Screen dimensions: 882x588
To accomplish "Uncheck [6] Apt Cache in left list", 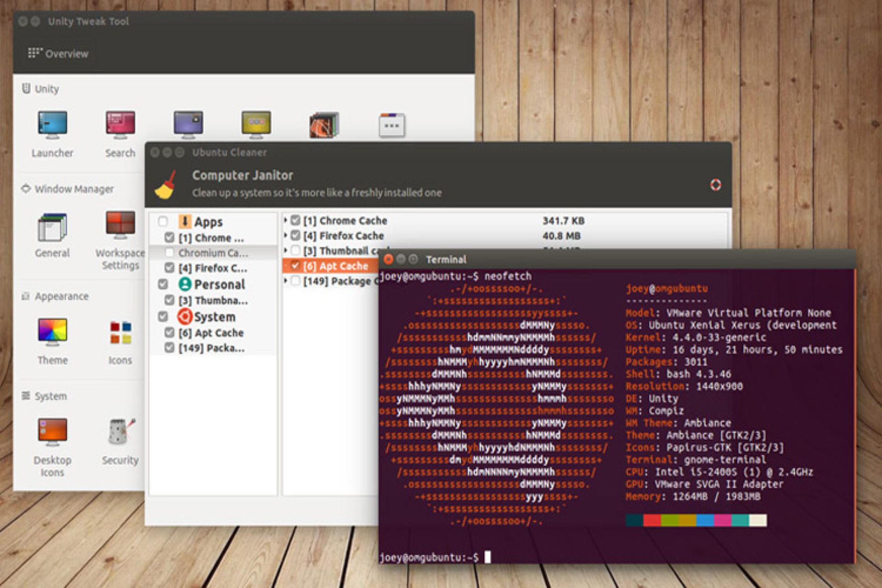I will tap(170, 333).
